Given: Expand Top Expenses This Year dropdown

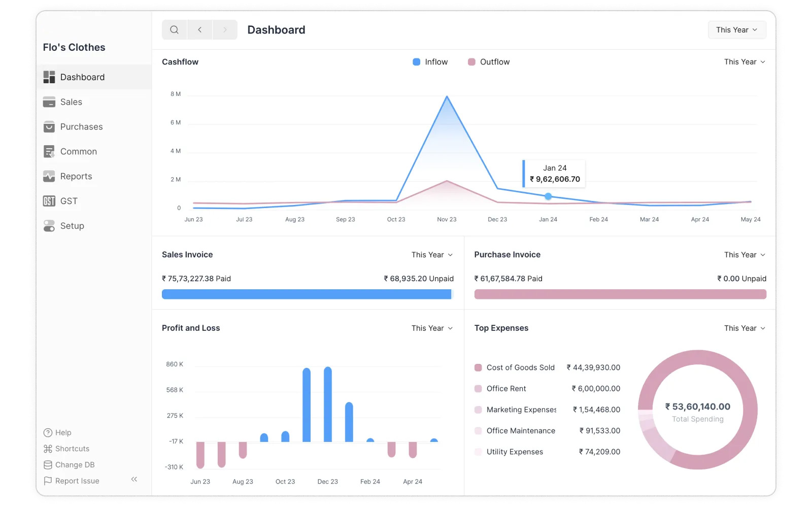Looking at the screenshot, I should click(745, 328).
